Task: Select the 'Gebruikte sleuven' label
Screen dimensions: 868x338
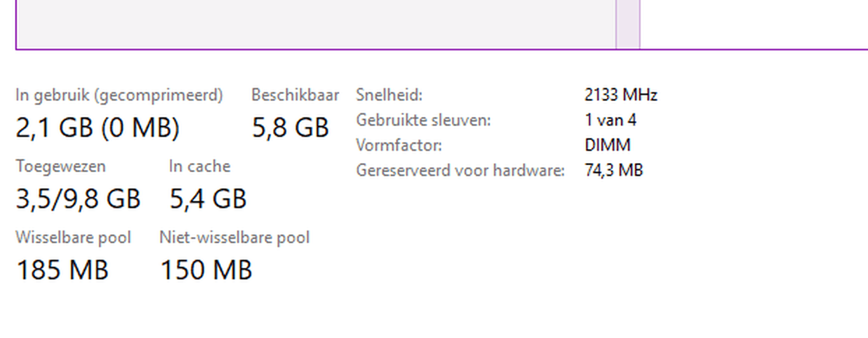Action: 423,120
